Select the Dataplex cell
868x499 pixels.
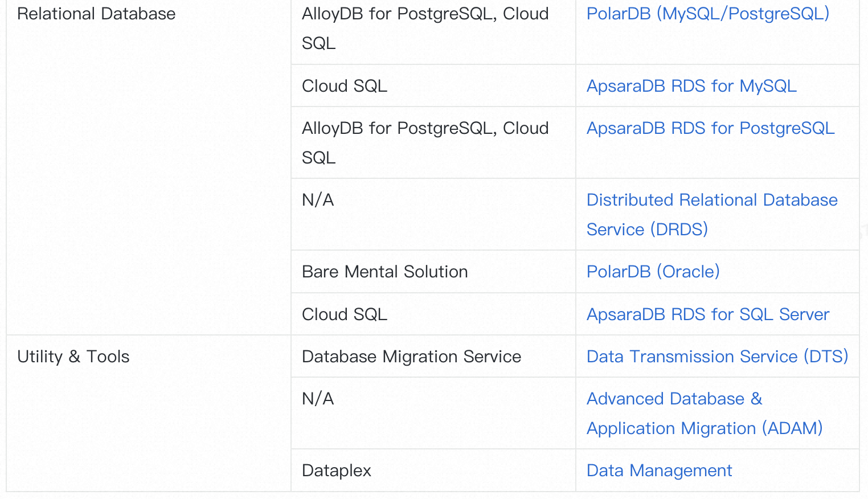tap(433, 471)
